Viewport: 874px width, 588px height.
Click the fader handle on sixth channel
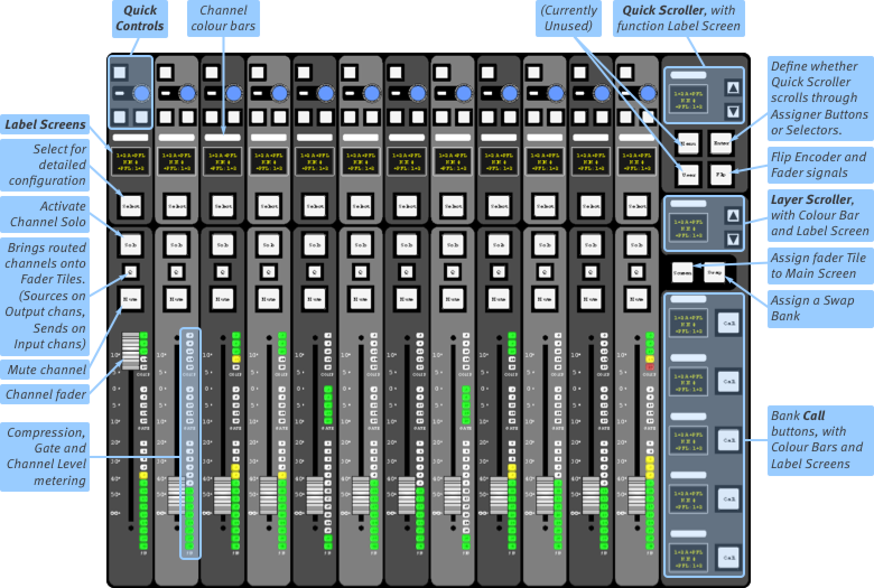click(360, 495)
